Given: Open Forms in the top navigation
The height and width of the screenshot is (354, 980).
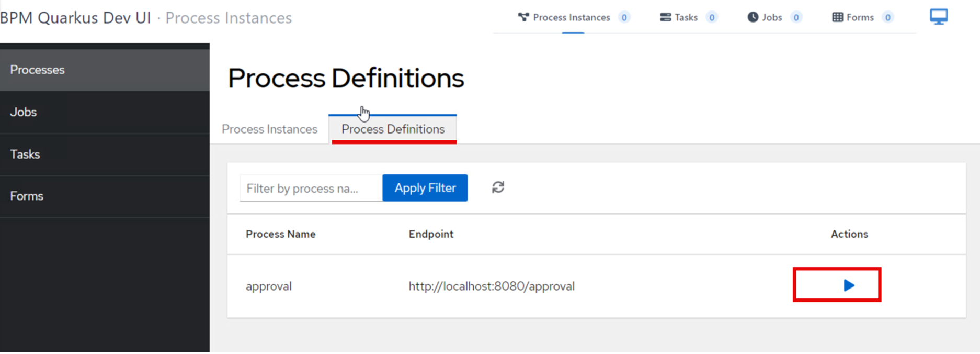Looking at the screenshot, I should click(x=860, y=17).
